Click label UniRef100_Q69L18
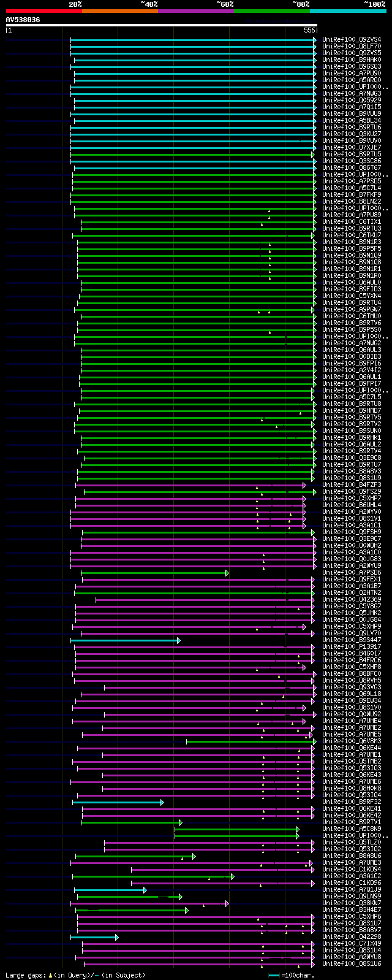Viewport: 392px width, 980px height. [352, 694]
